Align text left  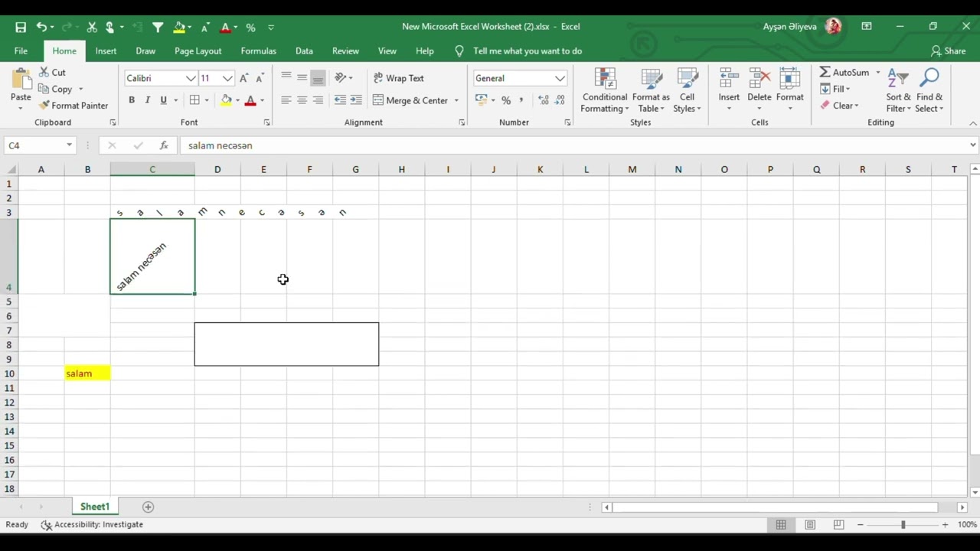pyautogui.click(x=286, y=100)
